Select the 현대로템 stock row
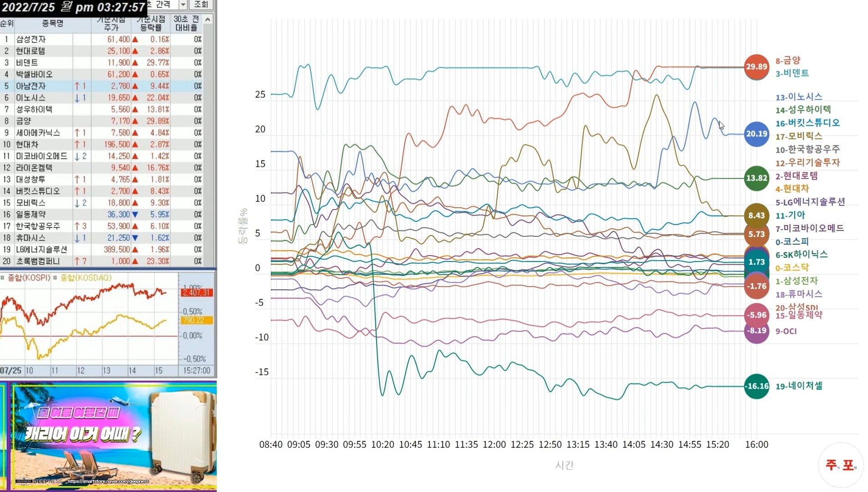Image resolution: width=868 pixels, height=492 pixels. (101, 51)
